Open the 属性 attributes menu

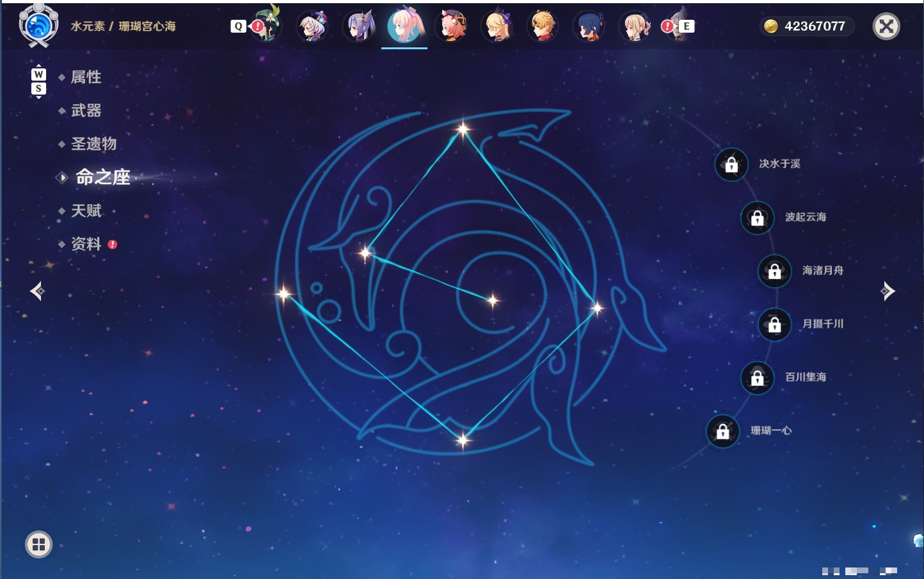tap(86, 77)
